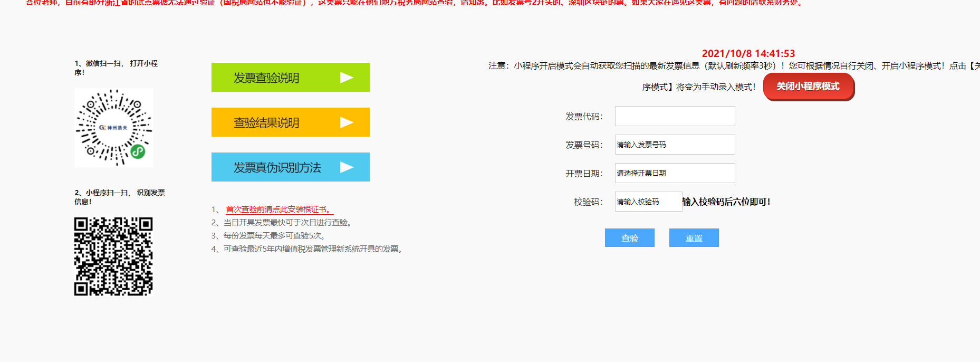
Task: Click the 发票号码 field label
Action: coord(584,145)
